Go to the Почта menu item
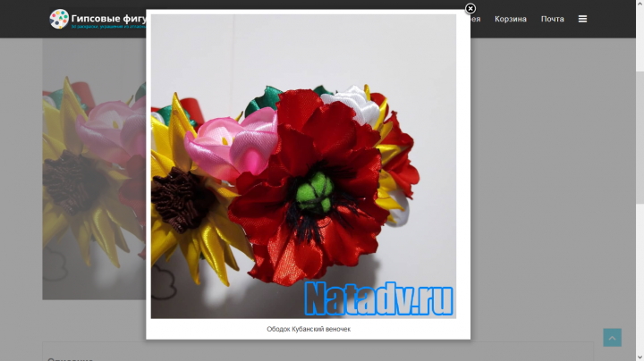This screenshot has height=361, width=644. pos(553,19)
